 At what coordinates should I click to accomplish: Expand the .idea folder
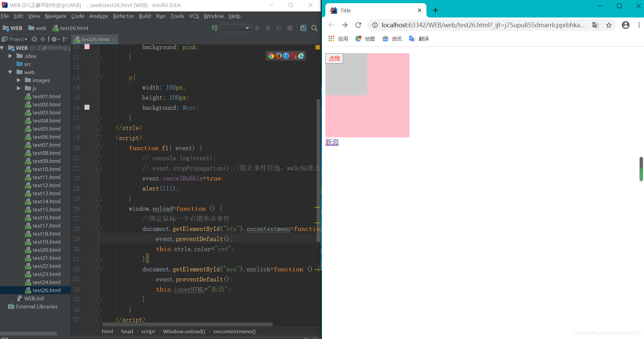point(10,56)
